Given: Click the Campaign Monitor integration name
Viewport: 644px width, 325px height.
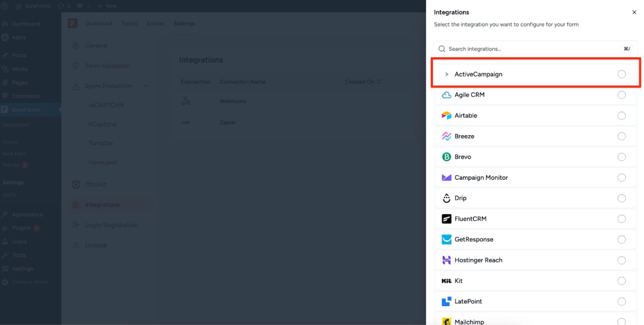Looking at the screenshot, I should [x=481, y=178].
